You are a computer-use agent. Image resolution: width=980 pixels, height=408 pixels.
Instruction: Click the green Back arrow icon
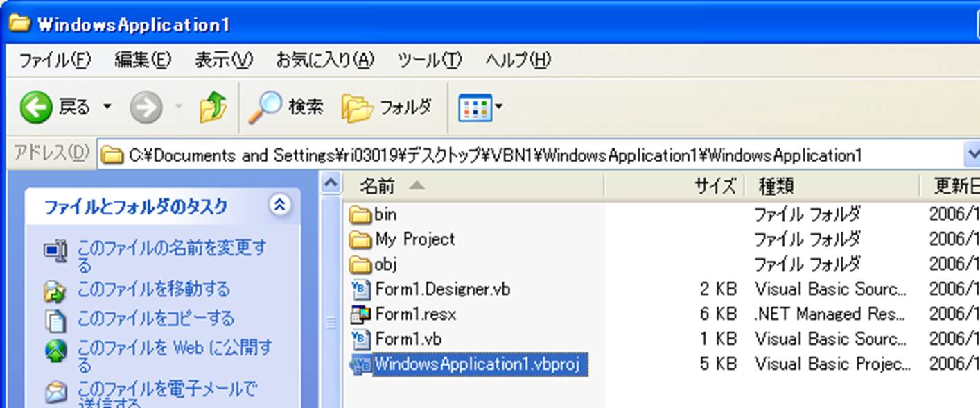point(36,108)
